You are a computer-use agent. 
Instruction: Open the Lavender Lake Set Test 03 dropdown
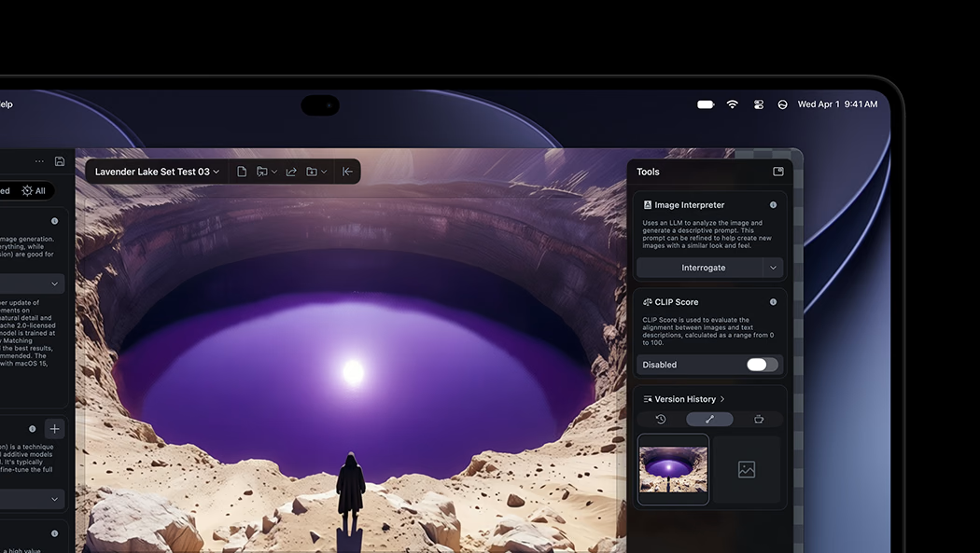pos(157,172)
